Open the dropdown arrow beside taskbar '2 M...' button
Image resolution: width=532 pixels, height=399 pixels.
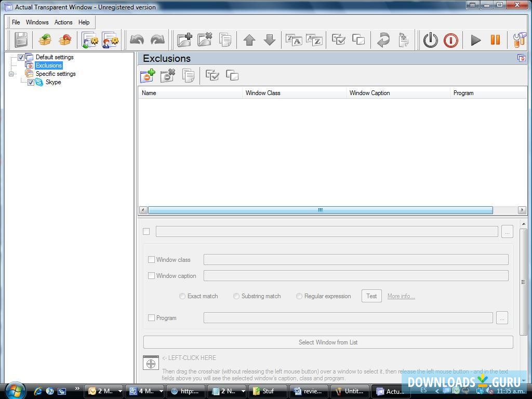coord(120,391)
